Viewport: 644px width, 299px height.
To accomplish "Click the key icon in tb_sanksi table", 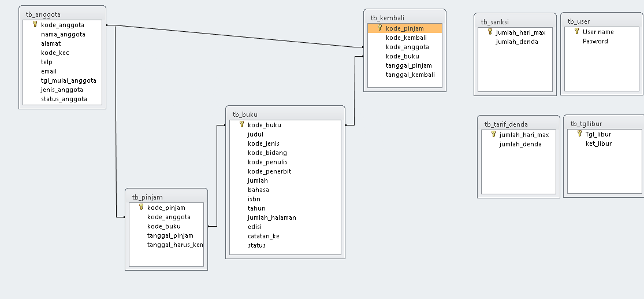I will click(x=490, y=32).
